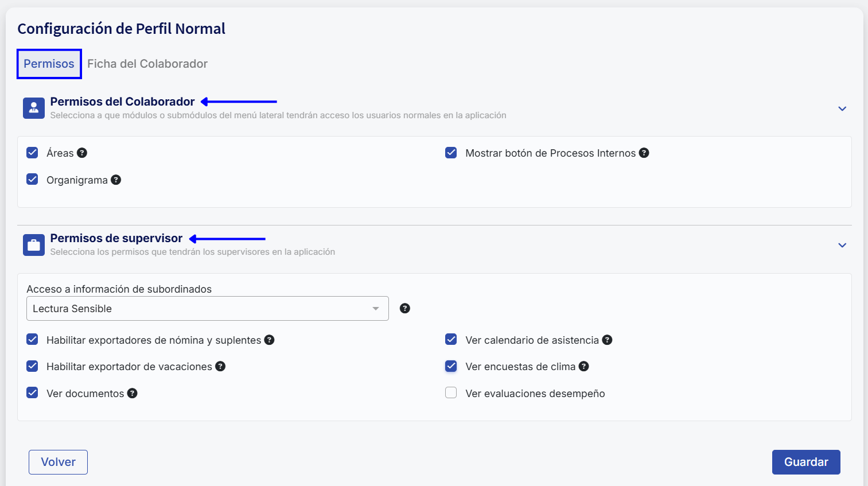Click the Permisos del Colaborador user icon
Viewport: 868px width, 486px height.
[x=34, y=108]
